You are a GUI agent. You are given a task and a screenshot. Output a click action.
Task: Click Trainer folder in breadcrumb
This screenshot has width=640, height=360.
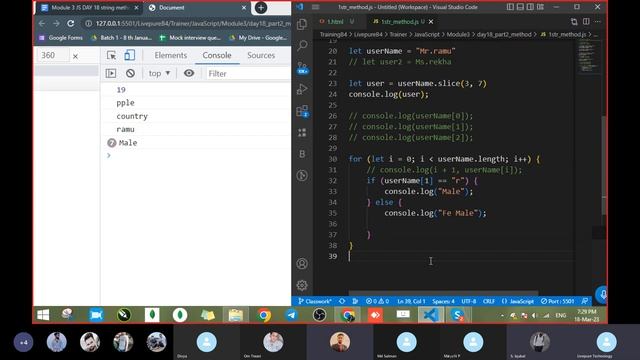coord(398,34)
